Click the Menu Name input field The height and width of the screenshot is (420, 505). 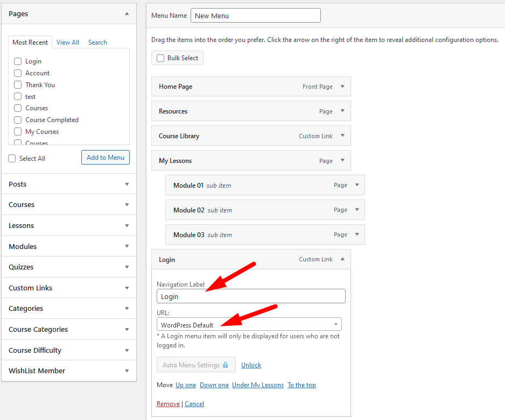[255, 15]
